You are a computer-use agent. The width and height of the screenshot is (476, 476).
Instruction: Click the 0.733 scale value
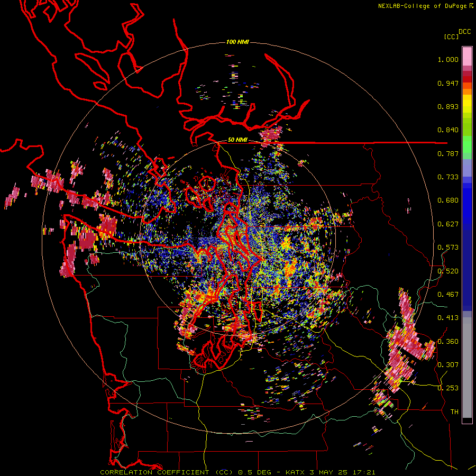pyautogui.click(x=448, y=177)
